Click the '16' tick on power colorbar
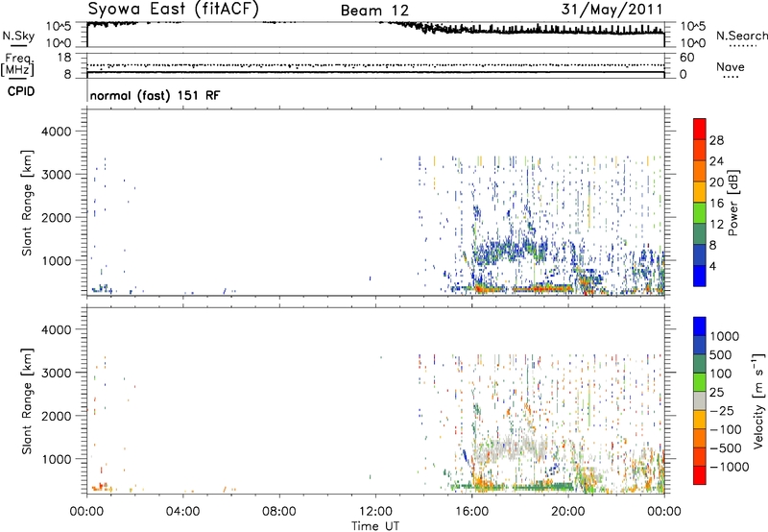768x532 pixels. click(x=716, y=204)
